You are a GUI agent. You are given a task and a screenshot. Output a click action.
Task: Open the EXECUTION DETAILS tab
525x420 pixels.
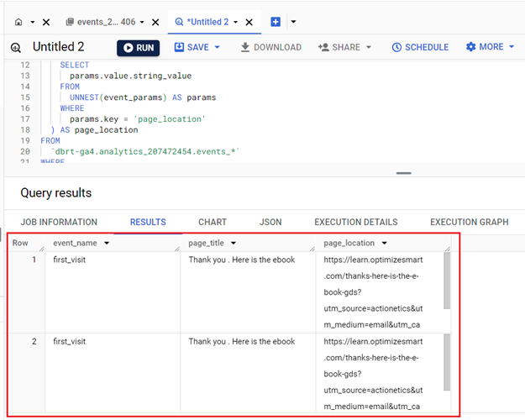click(x=356, y=222)
